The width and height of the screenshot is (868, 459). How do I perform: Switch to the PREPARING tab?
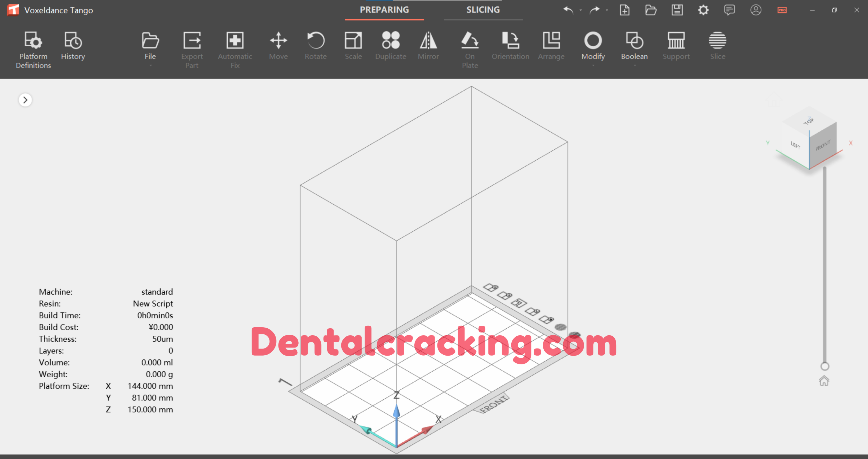click(x=384, y=10)
